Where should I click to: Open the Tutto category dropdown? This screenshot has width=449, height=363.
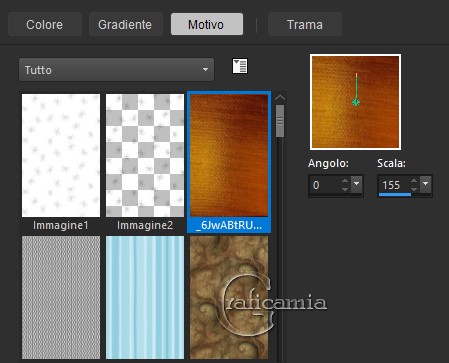click(116, 70)
